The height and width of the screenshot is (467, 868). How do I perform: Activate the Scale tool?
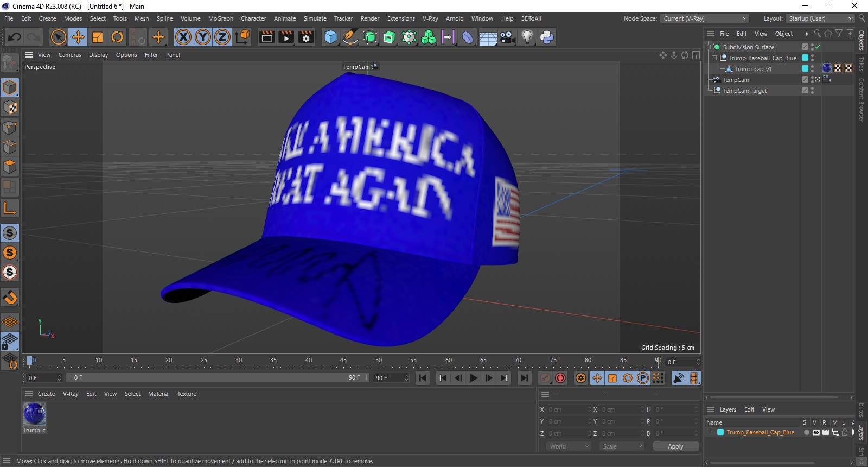point(98,37)
